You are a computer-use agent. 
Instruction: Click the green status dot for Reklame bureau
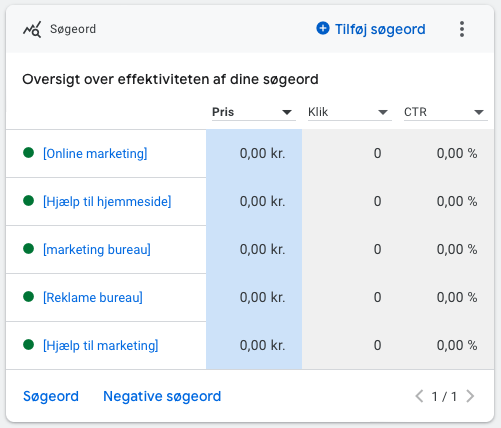[x=29, y=297]
